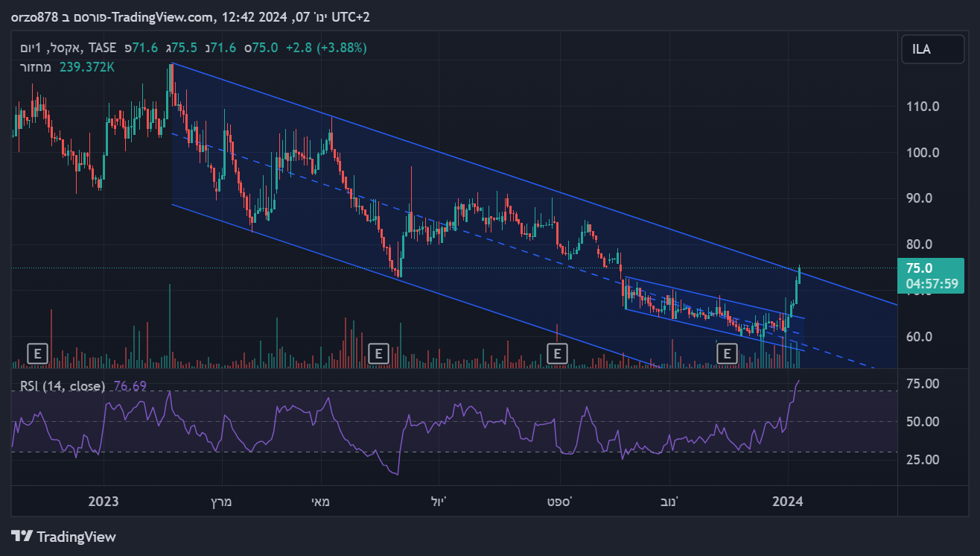
Task: Open the earnings E marker between מאי and יול'
Action: [379, 353]
